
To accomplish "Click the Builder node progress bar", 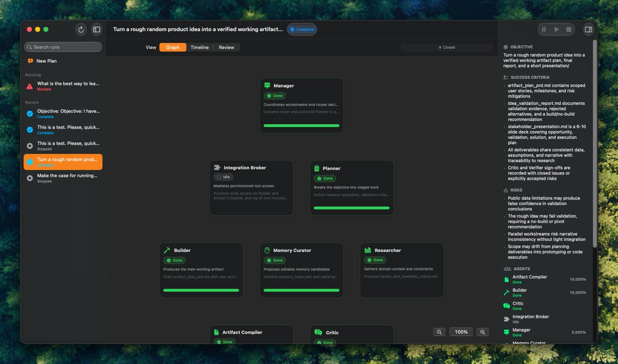I will (201, 290).
